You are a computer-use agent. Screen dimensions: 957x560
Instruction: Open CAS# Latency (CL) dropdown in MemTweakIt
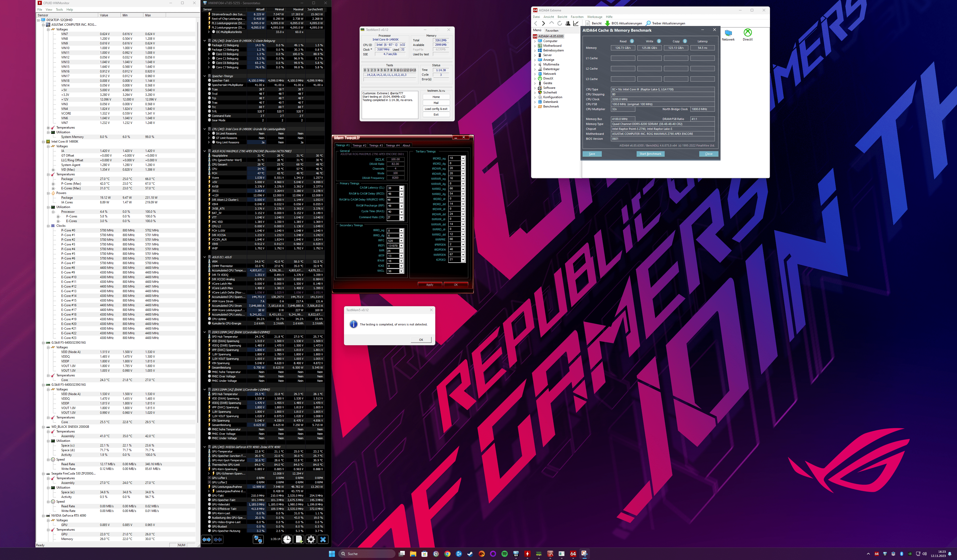[x=401, y=188]
